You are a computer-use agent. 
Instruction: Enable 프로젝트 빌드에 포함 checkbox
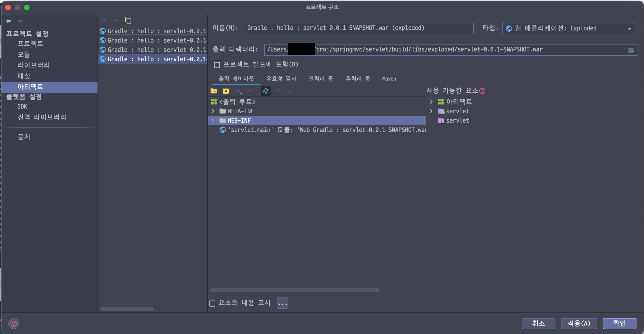coord(217,65)
